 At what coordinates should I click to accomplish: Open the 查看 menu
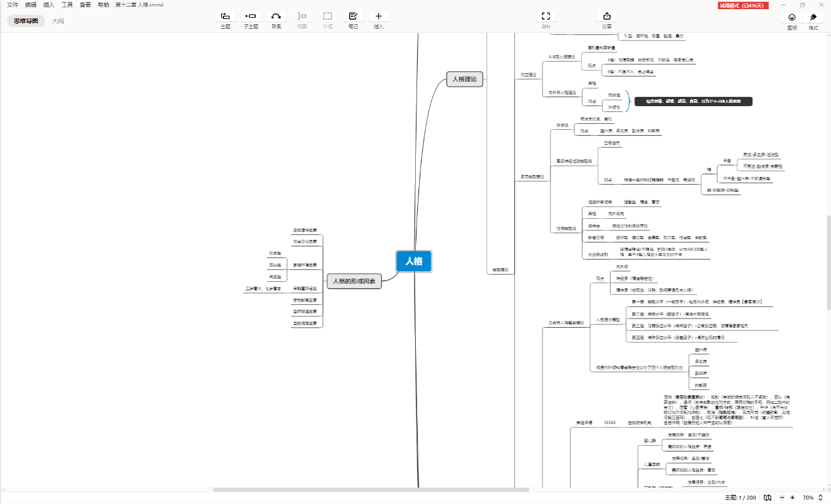tap(85, 5)
